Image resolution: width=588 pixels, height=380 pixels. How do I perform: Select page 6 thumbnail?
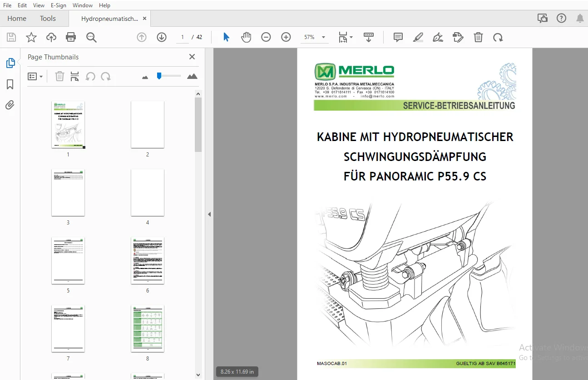[148, 261]
